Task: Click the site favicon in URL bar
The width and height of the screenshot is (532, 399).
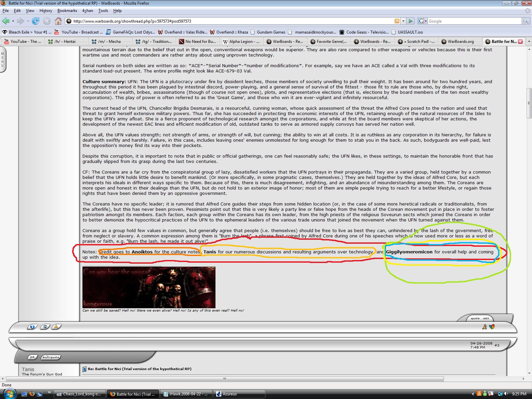Action: pyautogui.click(x=69, y=21)
